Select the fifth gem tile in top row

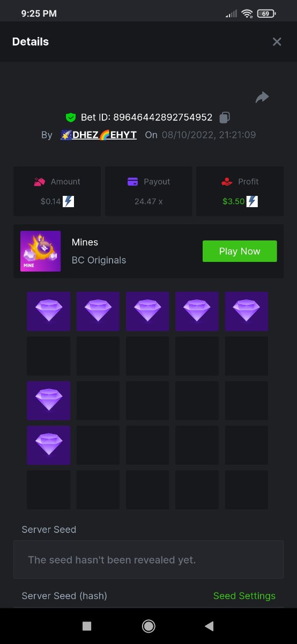(x=247, y=311)
